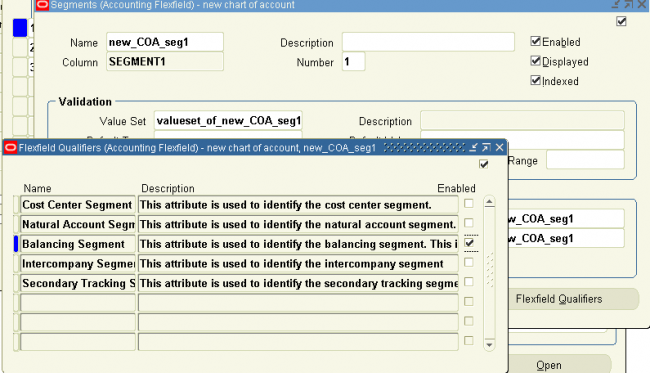Enable the Secondary Tracking Segment checkbox
The image size is (650, 373).
pos(468,282)
